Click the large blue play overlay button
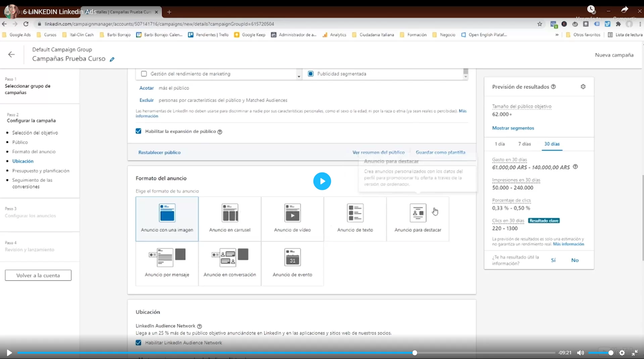644x359 pixels. click(x=322, y=181)
